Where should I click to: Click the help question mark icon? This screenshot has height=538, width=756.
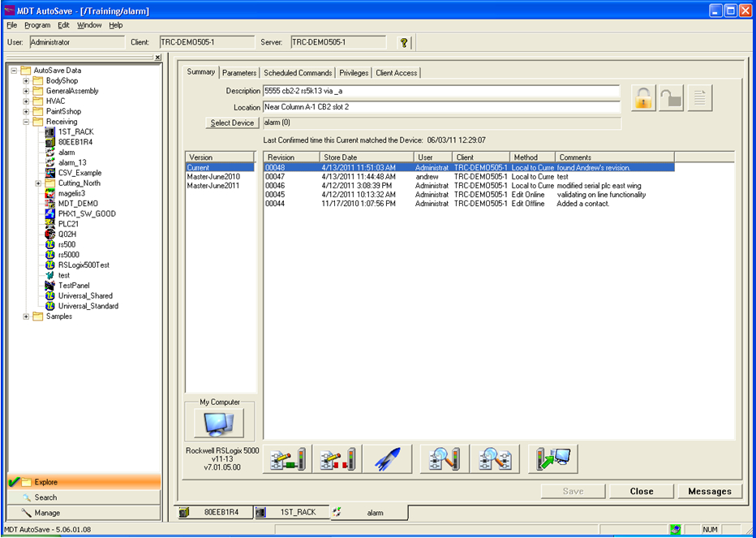pyautogui.click(x=403, y=41)
